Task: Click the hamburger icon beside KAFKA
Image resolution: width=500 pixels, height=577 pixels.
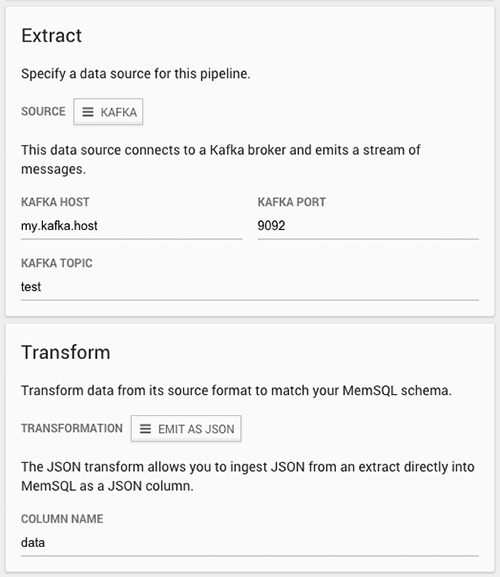Action: (x=88, y=112)
